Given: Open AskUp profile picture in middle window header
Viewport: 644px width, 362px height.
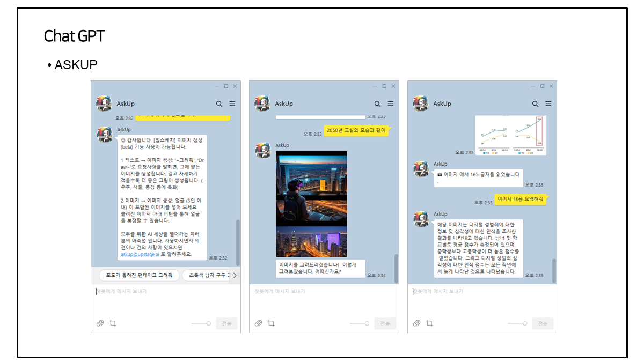Looking at the screenshot, I should coord(262,104).
